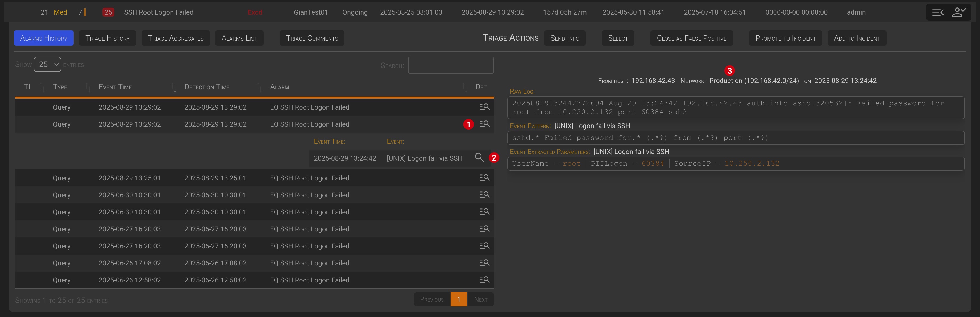Sort table by Detection Time column
Screen dimensions: 980x317
point(207,87)
